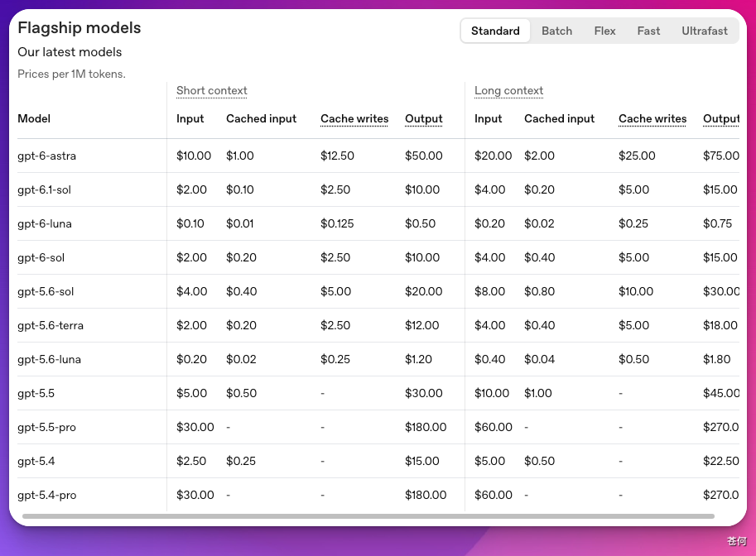Select the gpt-5.4-pro model name
Viewport: 756px width, 556px height.
[46, 496]
